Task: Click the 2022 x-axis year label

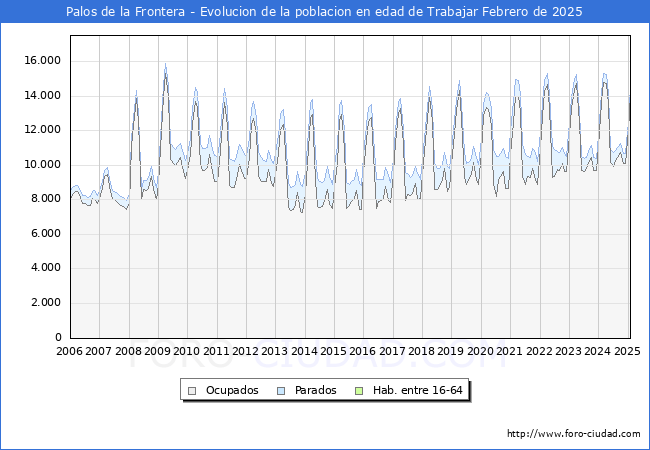Action: tap(539, 351)
